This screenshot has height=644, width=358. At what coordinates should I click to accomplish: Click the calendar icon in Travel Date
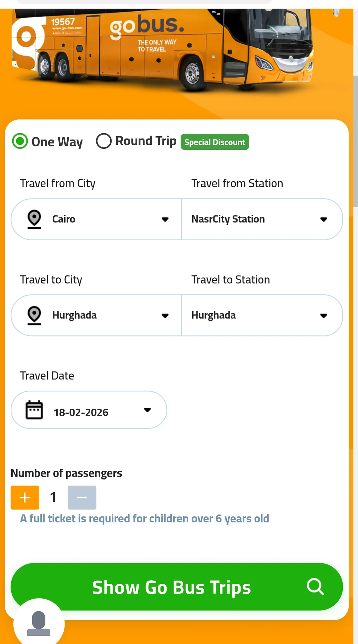[34, 410]
